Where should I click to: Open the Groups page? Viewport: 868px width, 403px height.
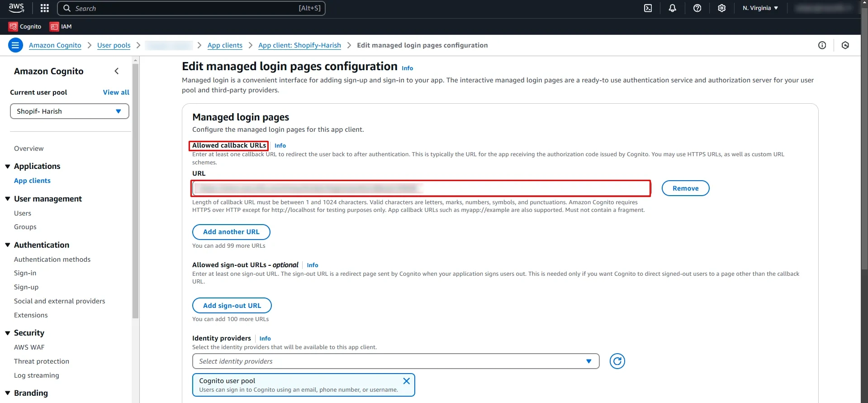(x=25, y=227)
